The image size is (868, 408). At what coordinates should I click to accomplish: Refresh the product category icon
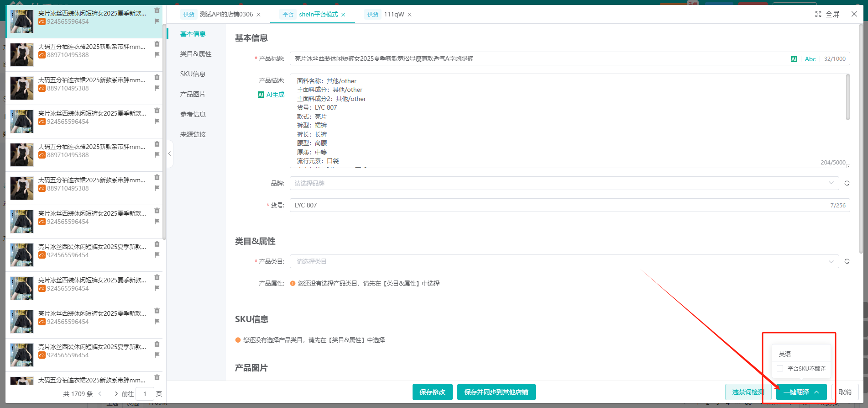[x=847, y=261]
